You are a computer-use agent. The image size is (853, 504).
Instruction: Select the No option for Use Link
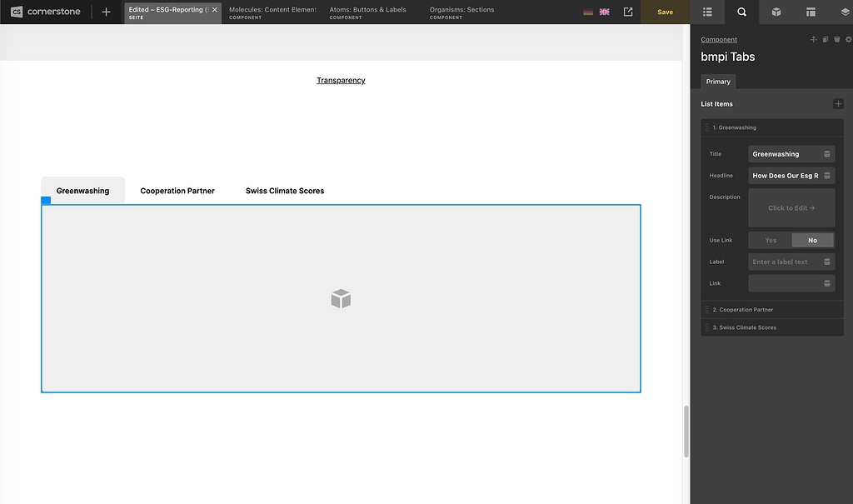(812, 240)
